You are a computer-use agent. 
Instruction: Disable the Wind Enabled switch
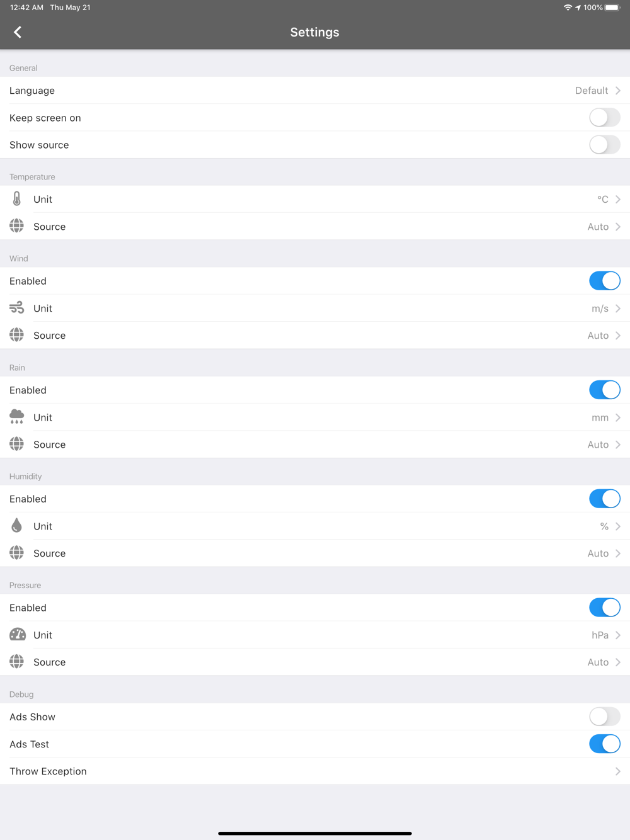coord(605,281)
